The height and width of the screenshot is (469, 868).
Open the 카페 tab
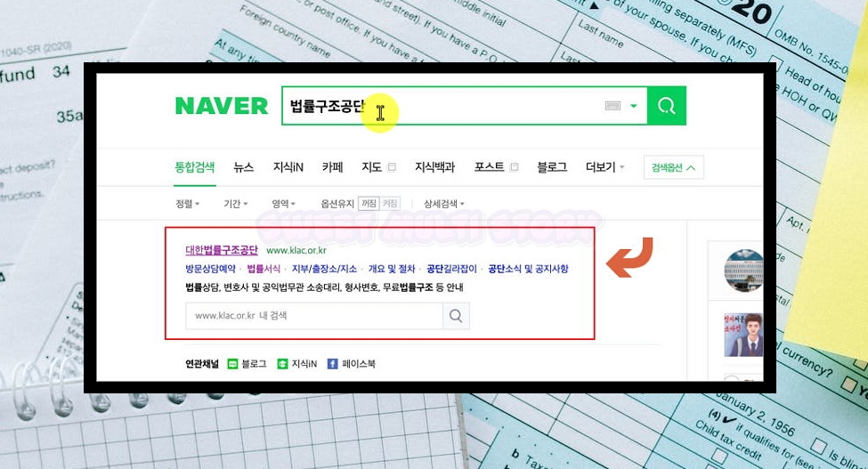click(x=333, y=167)
